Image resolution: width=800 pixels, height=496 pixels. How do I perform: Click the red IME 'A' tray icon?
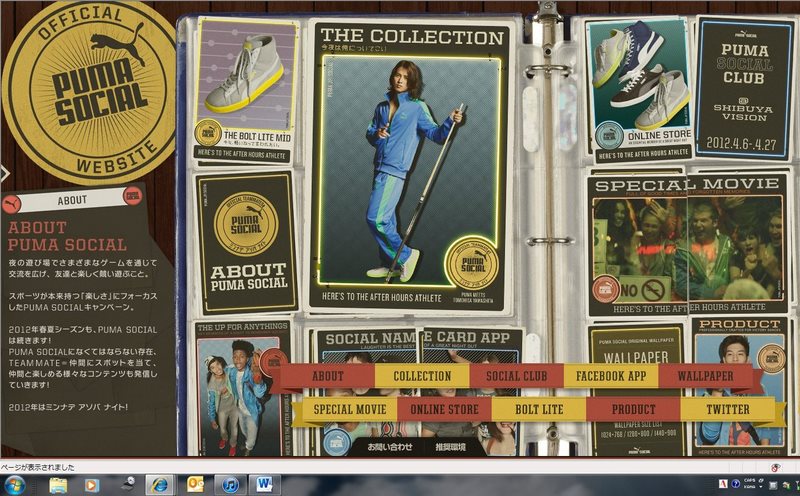[723, 484]
